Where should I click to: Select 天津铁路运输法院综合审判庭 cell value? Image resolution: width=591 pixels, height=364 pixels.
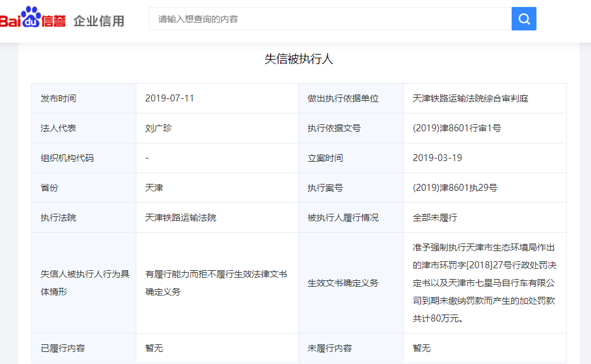pos(470,98)
